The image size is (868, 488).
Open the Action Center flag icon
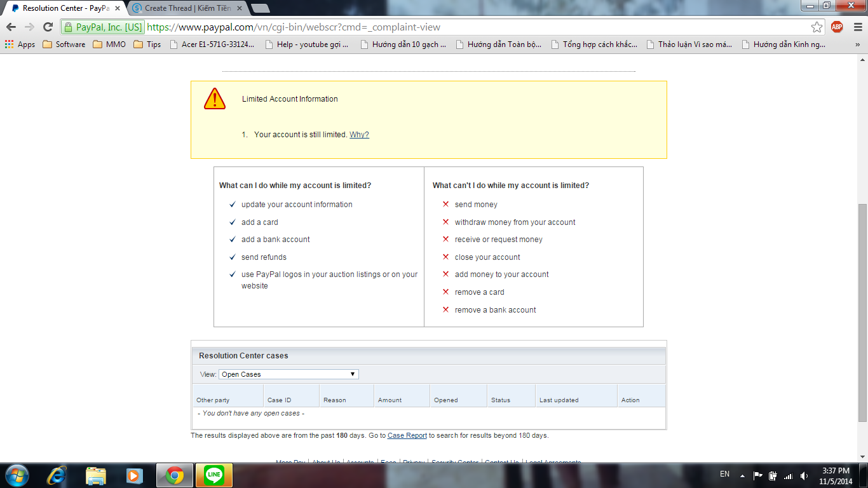[758, 475]
